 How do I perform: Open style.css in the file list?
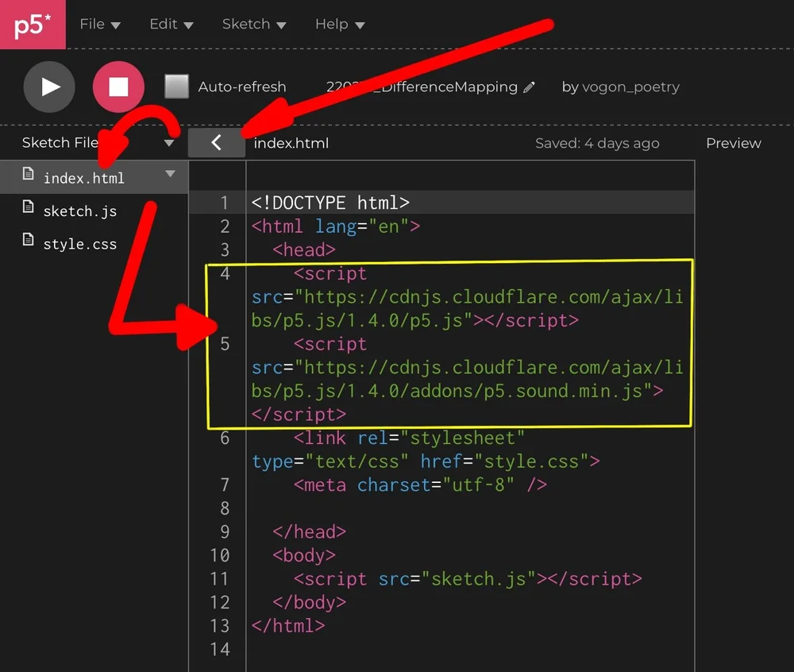point(80,244)
